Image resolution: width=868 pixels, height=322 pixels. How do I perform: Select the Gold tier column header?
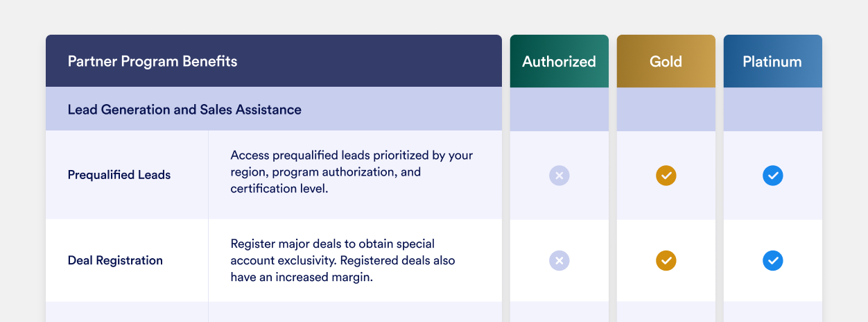666,62
